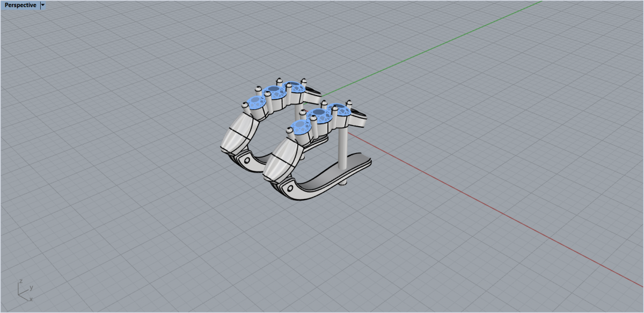The image size is (644, 313).
Task: Click the Perspective viewport title label
Action: click(x=20, y=5)
